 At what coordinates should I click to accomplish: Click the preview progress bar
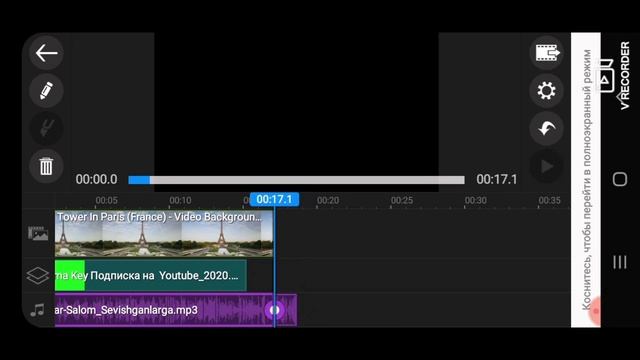(296, 180)
